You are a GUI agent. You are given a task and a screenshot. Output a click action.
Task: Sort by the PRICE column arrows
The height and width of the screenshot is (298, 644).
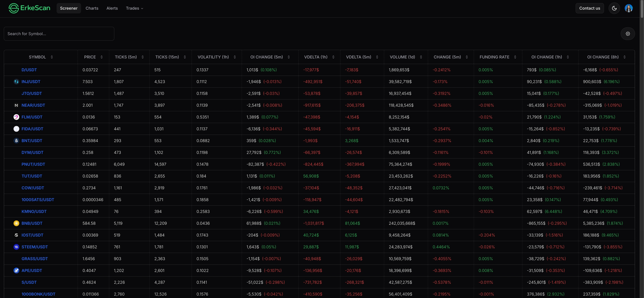point(101,57)
